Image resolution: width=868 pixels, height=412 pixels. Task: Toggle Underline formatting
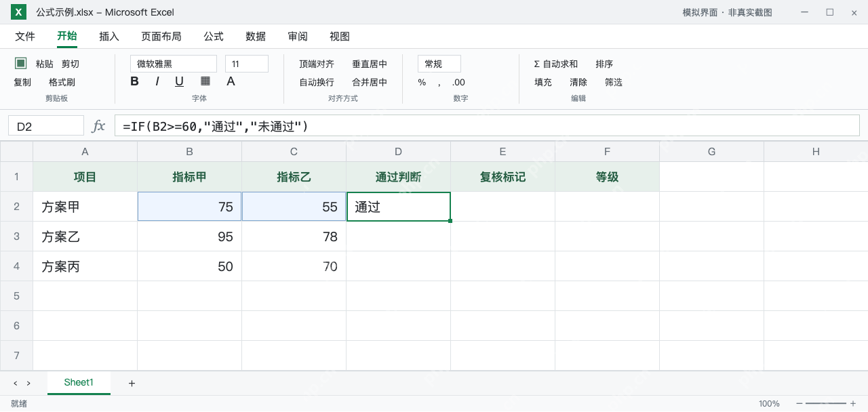click(x=179, y=81)
